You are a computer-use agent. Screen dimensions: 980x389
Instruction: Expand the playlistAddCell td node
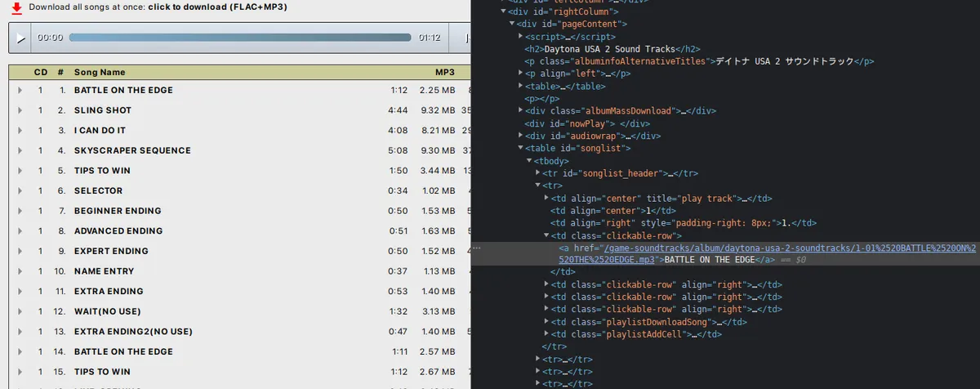546,334
